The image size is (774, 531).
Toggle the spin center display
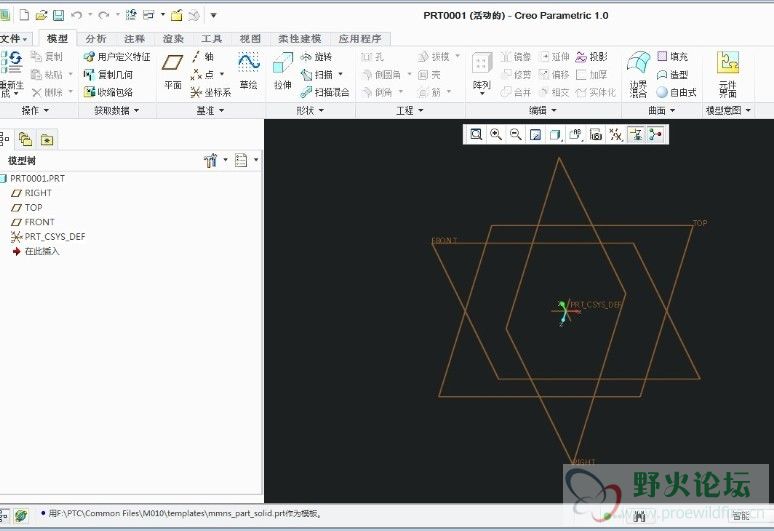click(x=656, y=134)
